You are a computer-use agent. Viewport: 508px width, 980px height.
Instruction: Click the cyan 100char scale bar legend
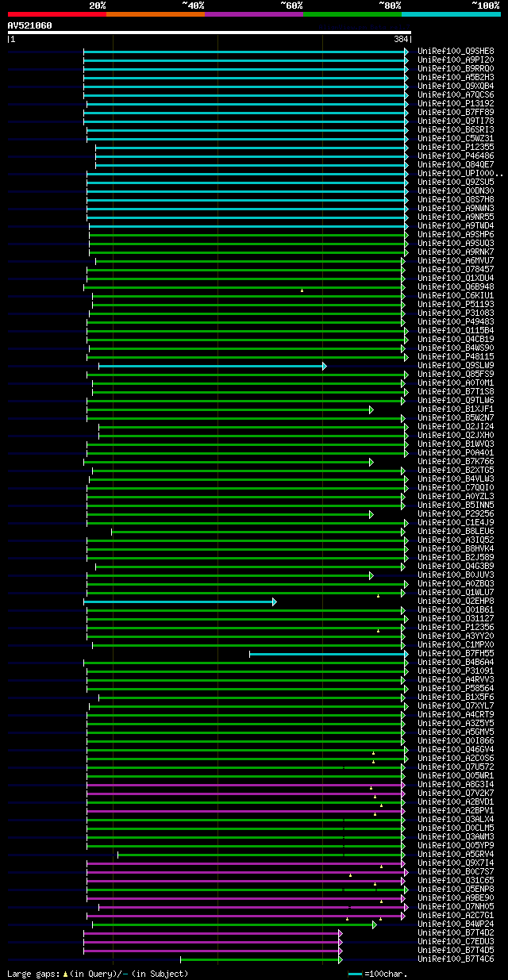pos(355,974)
